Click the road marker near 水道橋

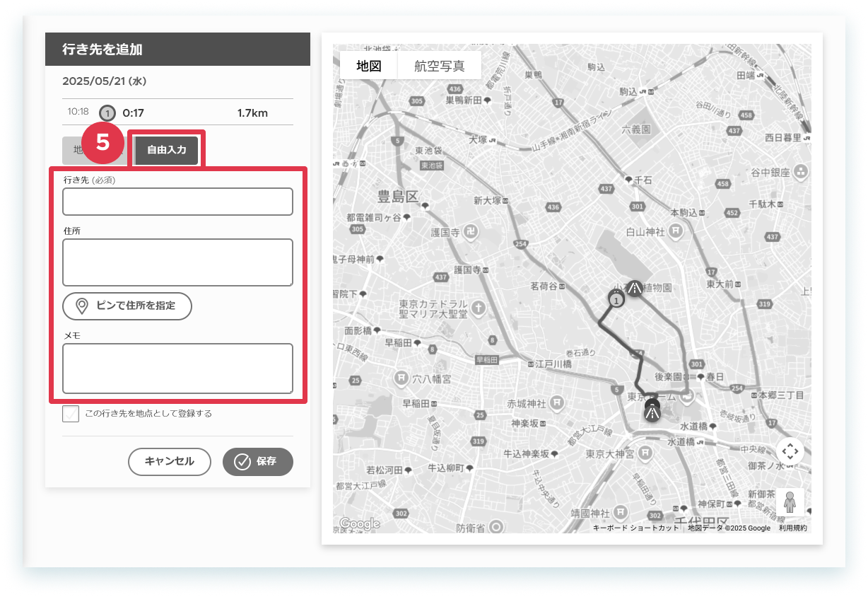[x=652, y=412]
